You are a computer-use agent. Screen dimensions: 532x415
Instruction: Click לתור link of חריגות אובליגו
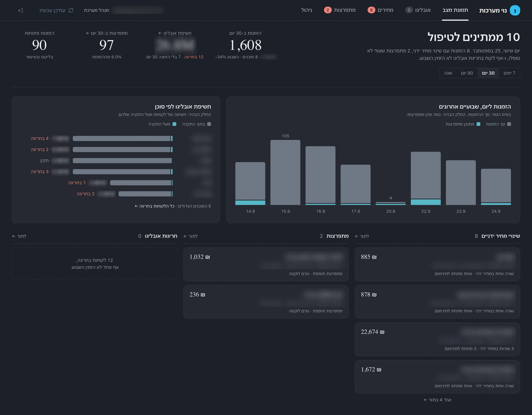point(19,236)
